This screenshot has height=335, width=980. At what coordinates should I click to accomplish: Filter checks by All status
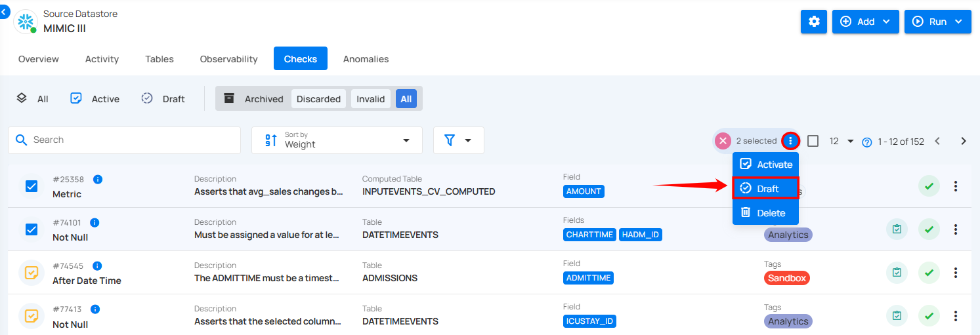pyautogui.click(x=33, y=98)
